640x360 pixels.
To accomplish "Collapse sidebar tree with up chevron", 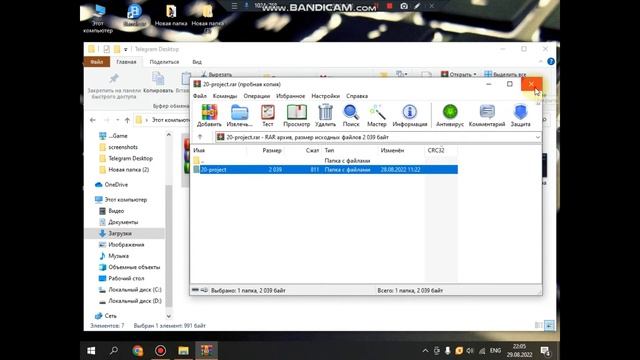I will [169, 135].
